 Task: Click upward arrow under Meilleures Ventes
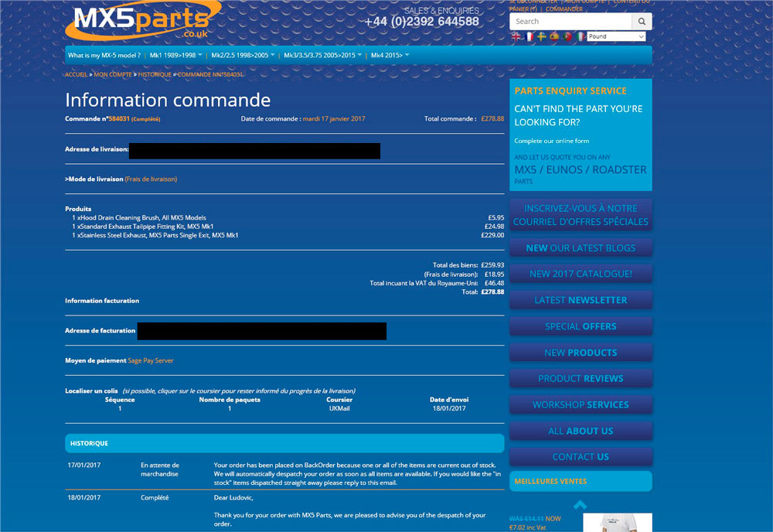(581, 505)
